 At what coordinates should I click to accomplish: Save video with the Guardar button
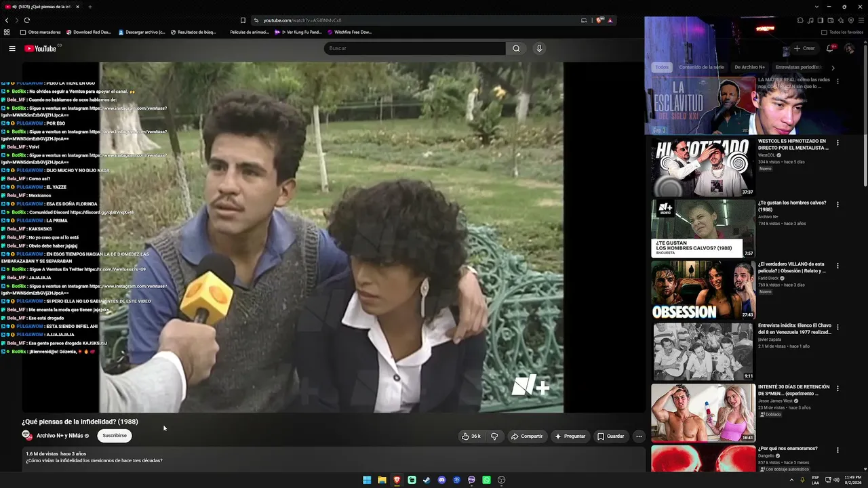610,436
